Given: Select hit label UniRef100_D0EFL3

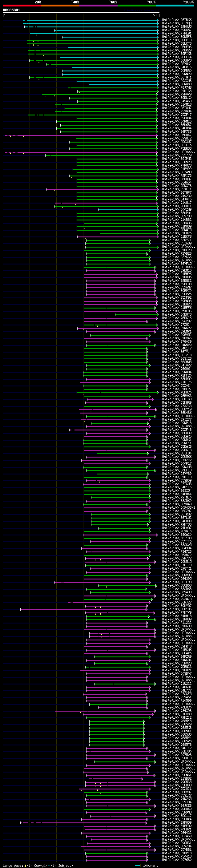Looking at the screenshot, I should 177,470.
